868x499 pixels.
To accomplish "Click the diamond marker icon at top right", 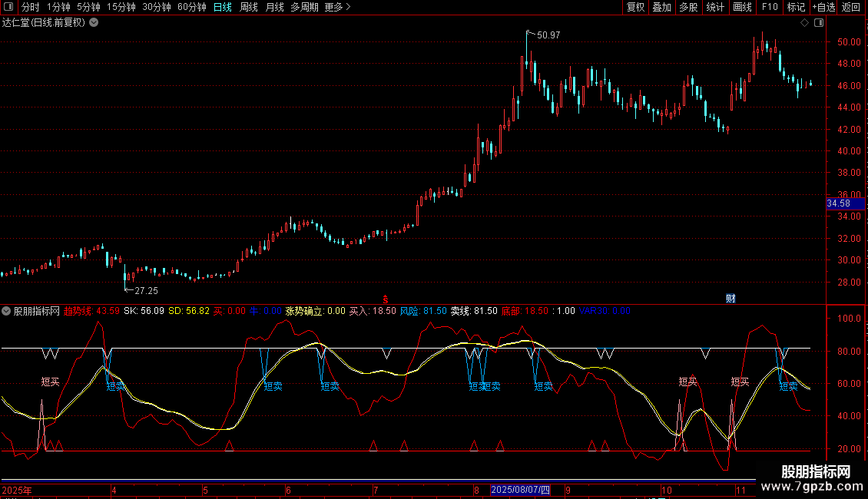I will pos(804,22).
